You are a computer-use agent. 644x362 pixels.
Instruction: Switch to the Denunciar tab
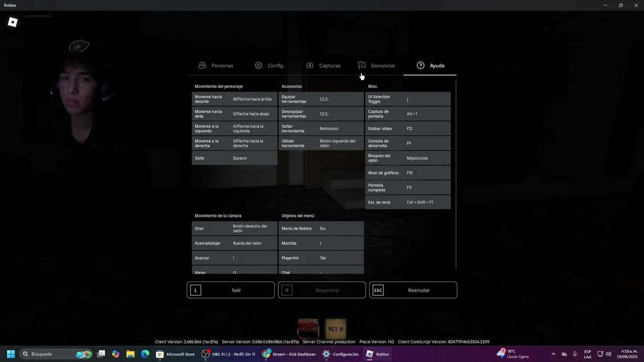click(x=377, y=65)
